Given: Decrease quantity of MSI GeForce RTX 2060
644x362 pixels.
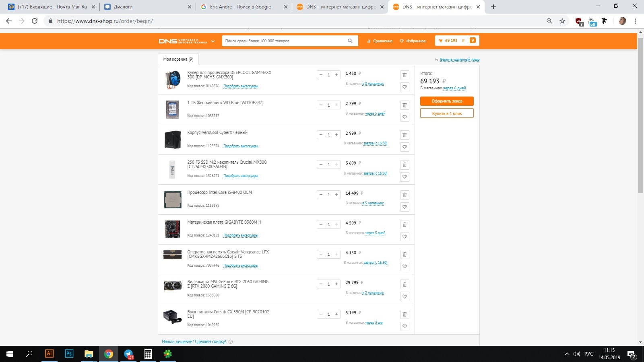Looking at the screenshot, I should click(321, 284).
